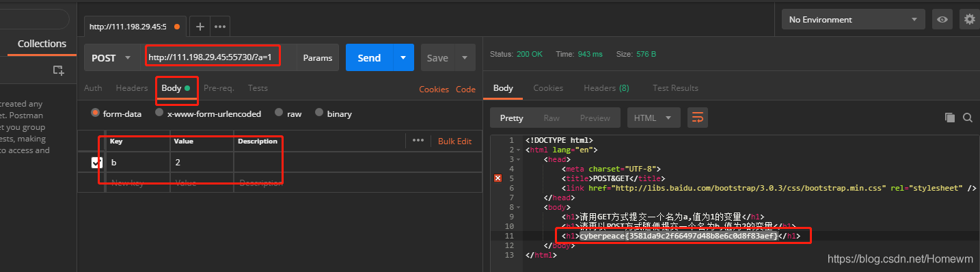This screenshot has height=272, width=980.
Task: Select the Raw response view
Action: coord(552,118)
